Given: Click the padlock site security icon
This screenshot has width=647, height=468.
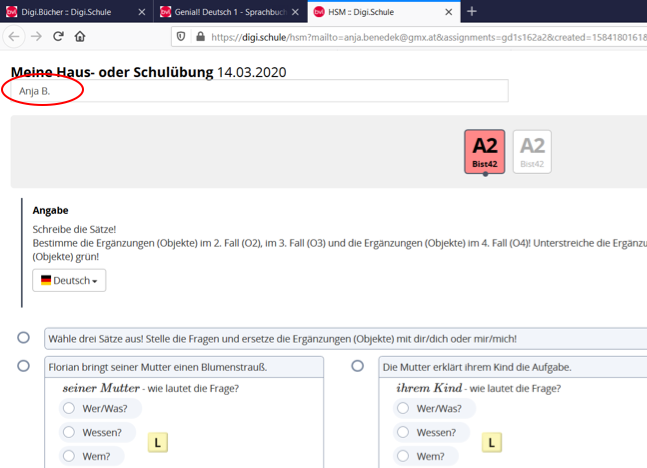Looking at the screenshot, I should [200, 36].
